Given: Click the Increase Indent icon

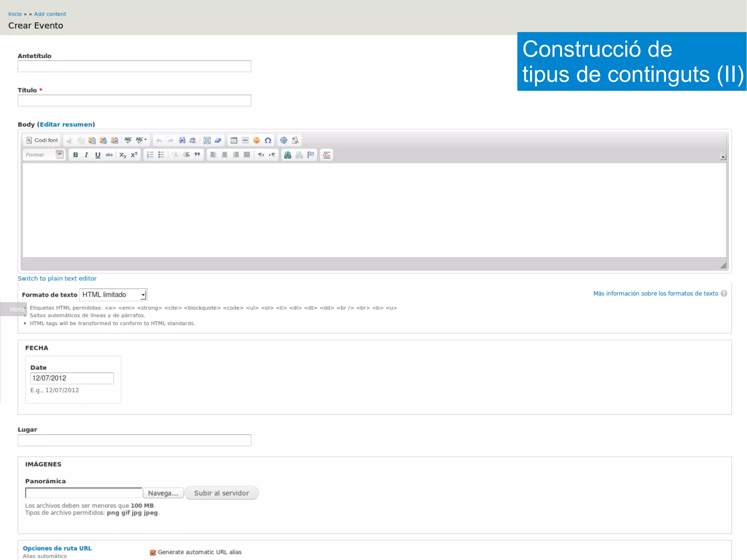Looking at the screenshot, I should (x=186, y=155).
